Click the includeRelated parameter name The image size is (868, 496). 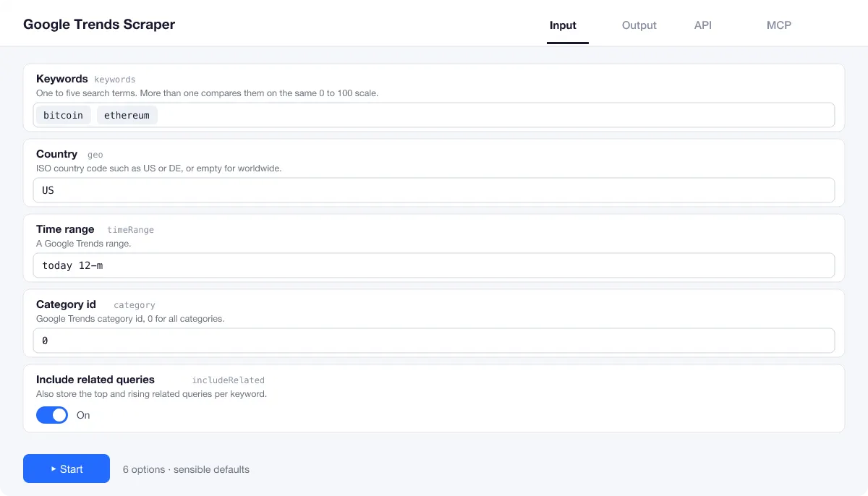[x=229, y=380]
